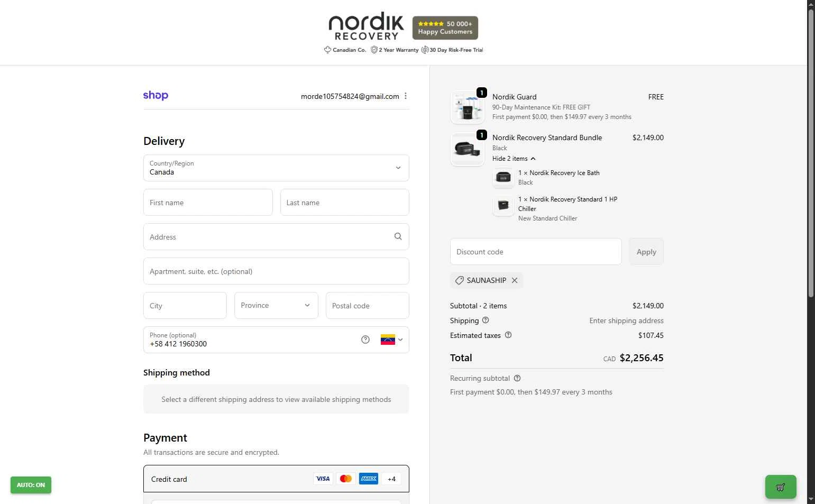This screenshot has height=504, width=815.
Task: Click the Standard 1 HP Chiller thumbnail
Action: click(x=503, y=205)
